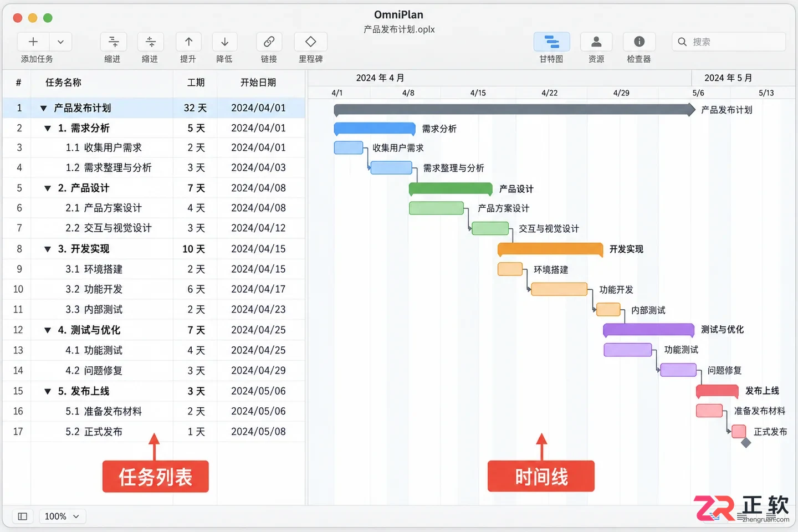Click the milestone diamond below 正式发布 bar
798x532 pixels.
tap(746, 442)
